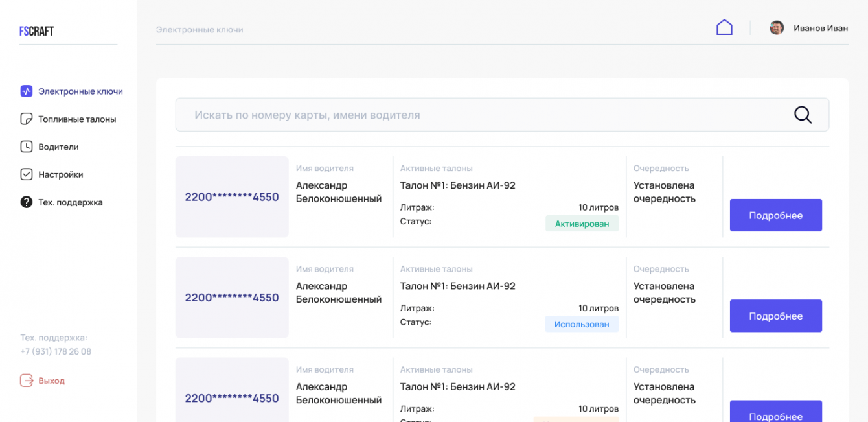Click Подробнее on the first card row
The image size is (868, 422).
point(775,215)
